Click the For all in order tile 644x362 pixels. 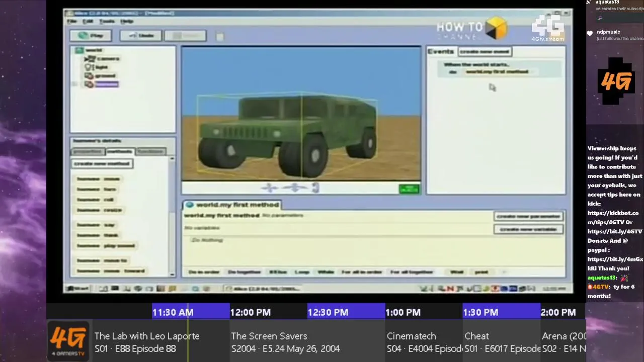point(362,272)
